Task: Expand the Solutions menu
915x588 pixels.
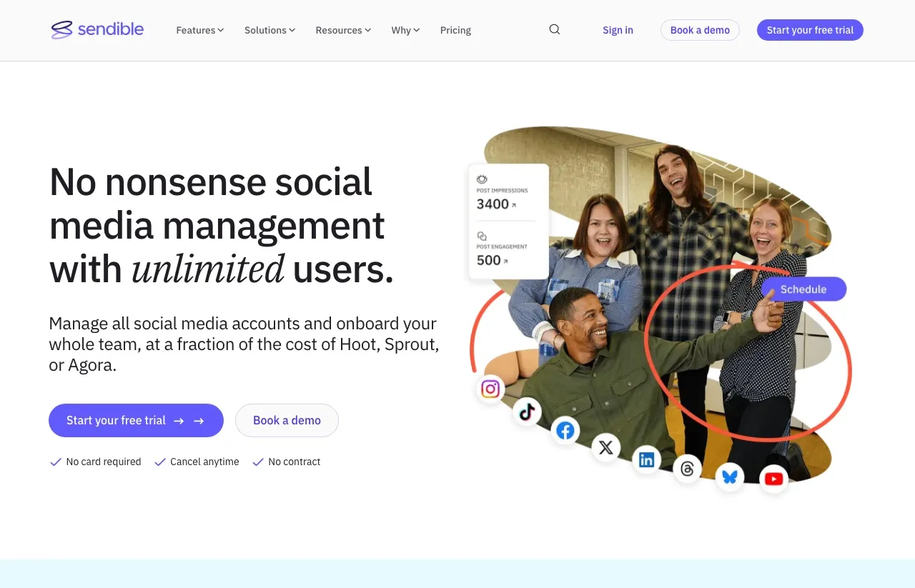Action: [270, 30]
